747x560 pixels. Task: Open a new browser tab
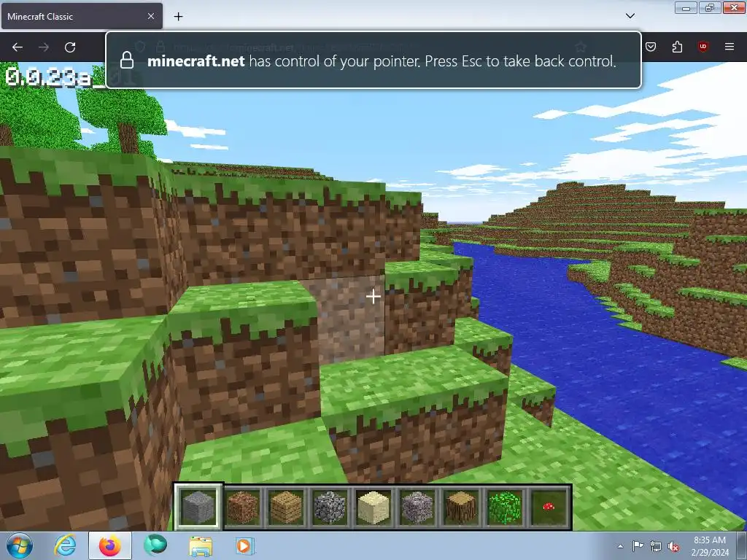coord(178,17)
